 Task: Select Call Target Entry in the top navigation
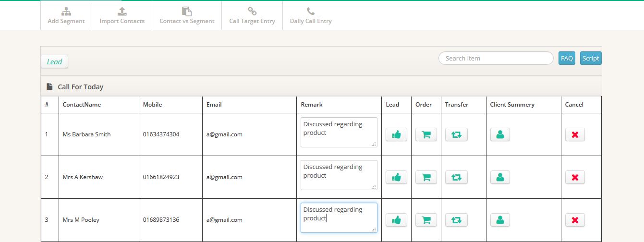pyautogui.click(x=252, y=16)
